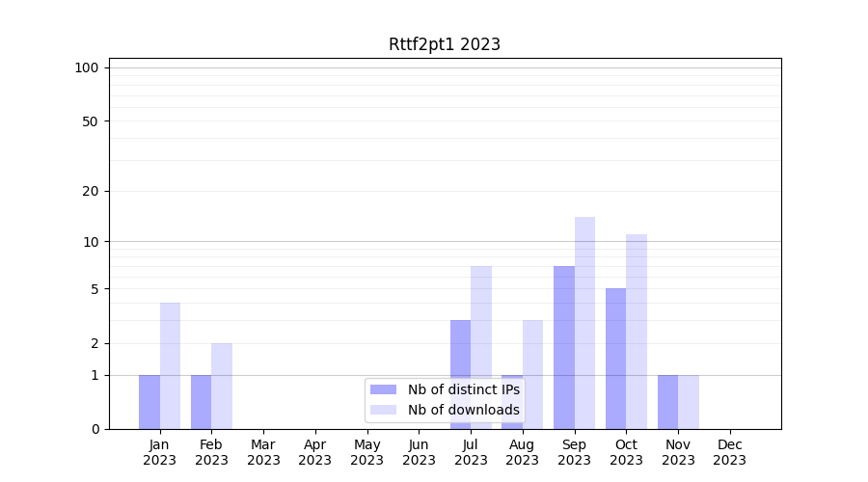This screenshot has height=482, width=868.
Task: Click the October distinct IPs bar
Action: [x=616, y=359]
